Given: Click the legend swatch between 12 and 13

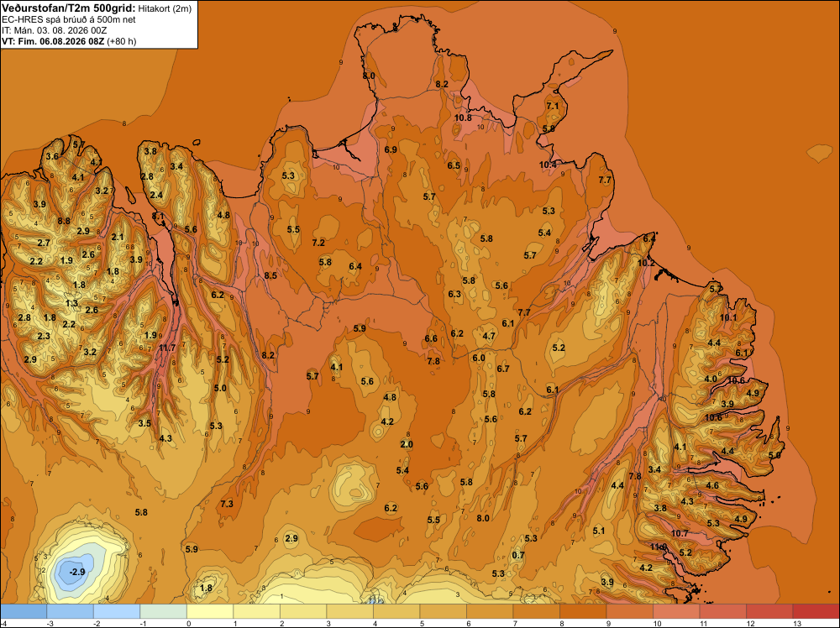Looking at the screenshot, I should pyautogui.click(x=769, y=611).
